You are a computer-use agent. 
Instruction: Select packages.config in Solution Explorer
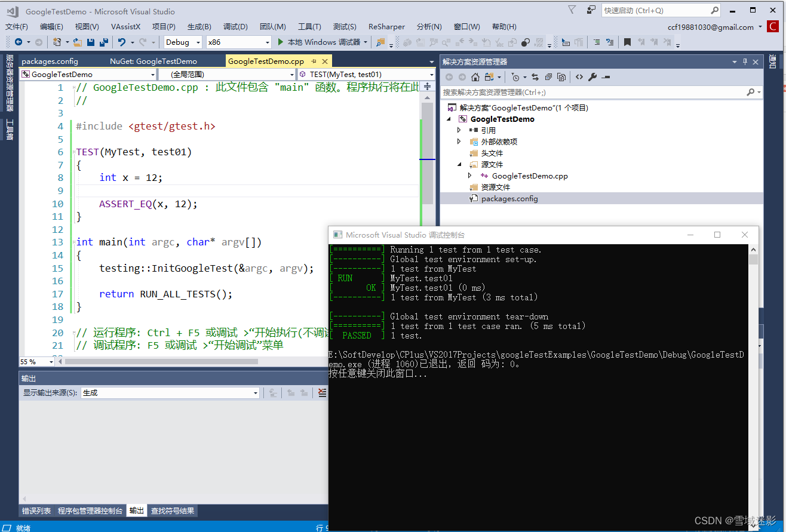click(x=509, y=198)
